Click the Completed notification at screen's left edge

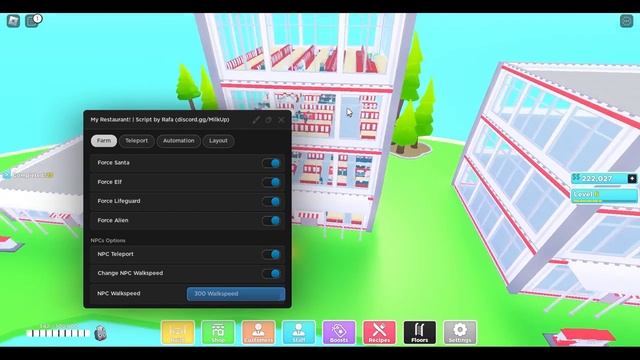point(29,175)
